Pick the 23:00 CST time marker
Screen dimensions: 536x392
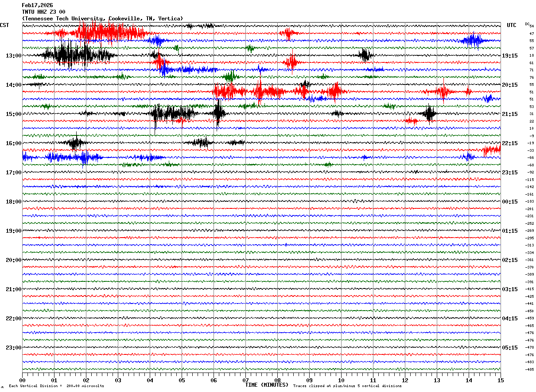pyautogui.click(x=13, y=348)
